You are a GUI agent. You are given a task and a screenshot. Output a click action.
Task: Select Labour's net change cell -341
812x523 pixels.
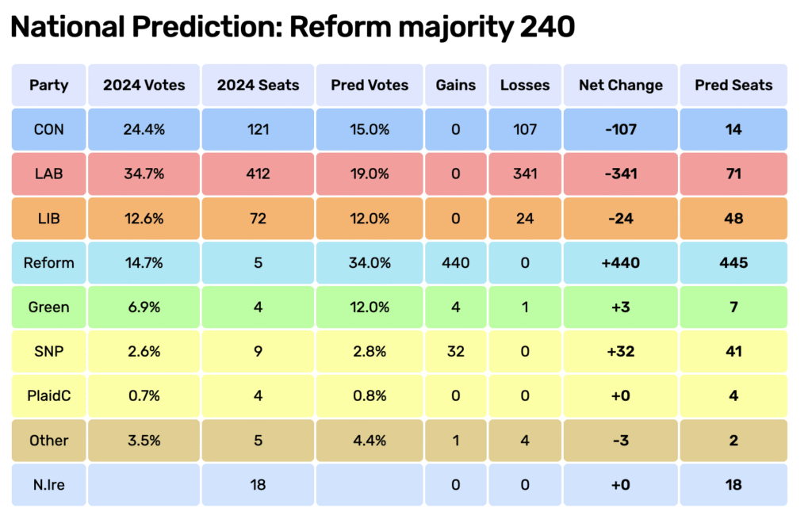coord(620,174)
